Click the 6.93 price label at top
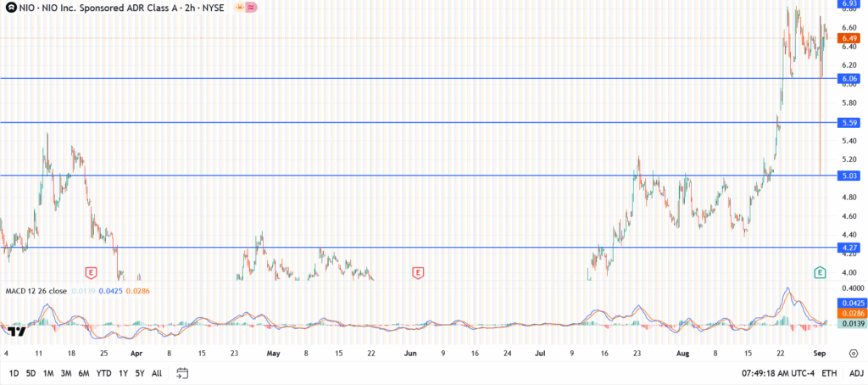Viewport: 868px width, 385px height. (849, 3)
